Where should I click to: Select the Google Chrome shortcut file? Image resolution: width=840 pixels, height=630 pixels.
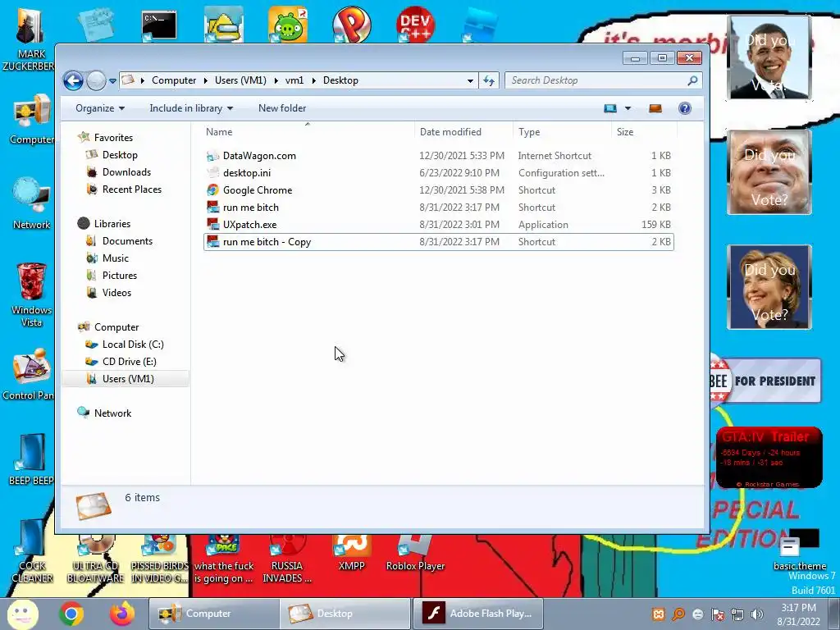(438, 190)
